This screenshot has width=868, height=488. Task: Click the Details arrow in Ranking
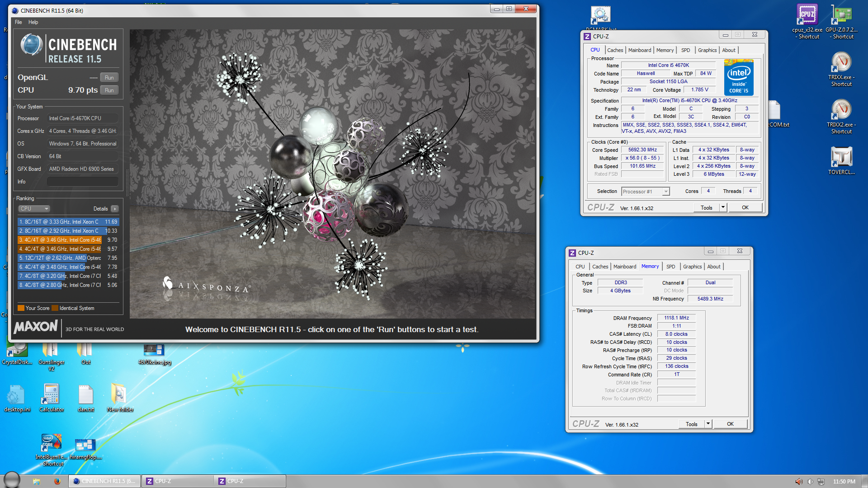click(115, 209)
